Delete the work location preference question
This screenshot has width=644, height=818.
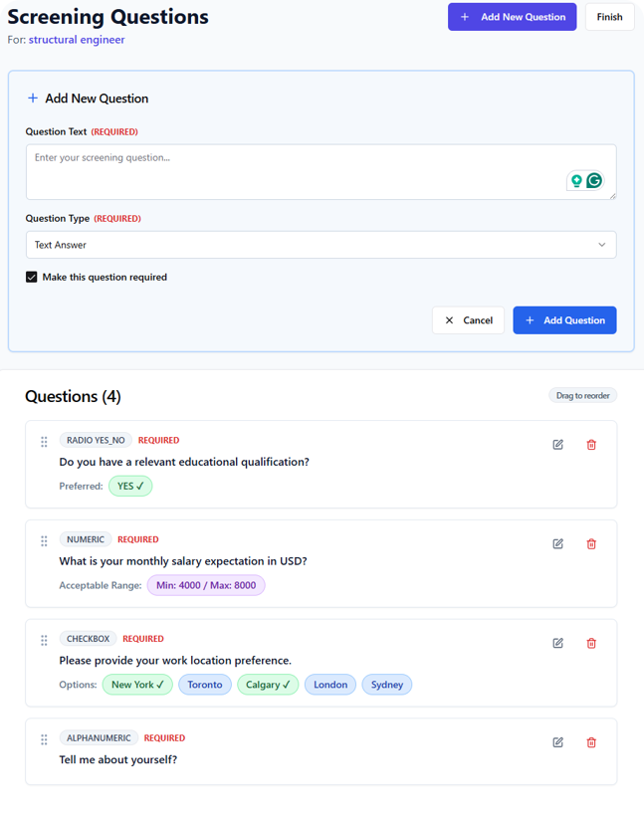(591, 644)
